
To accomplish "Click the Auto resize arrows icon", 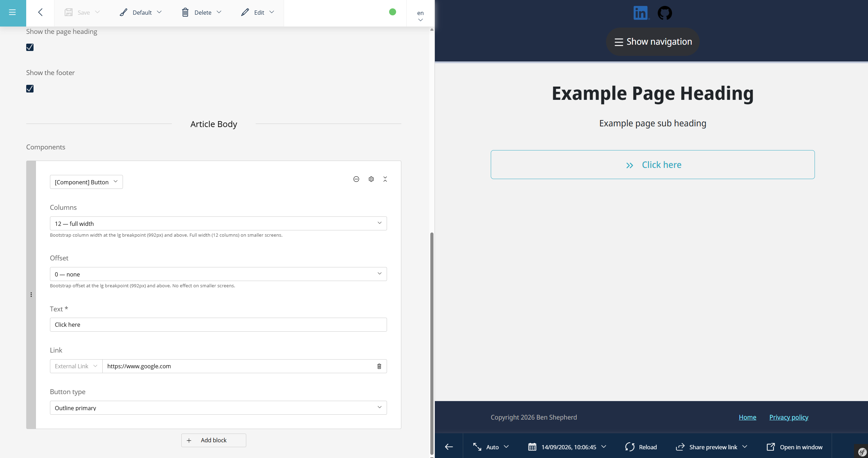I will 477,447.
